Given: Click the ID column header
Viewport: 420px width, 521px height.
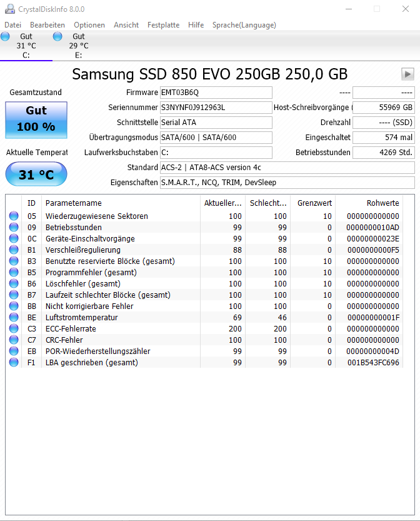Looking at the screenshot, I should pyautogui.click(x=31, y=203).
